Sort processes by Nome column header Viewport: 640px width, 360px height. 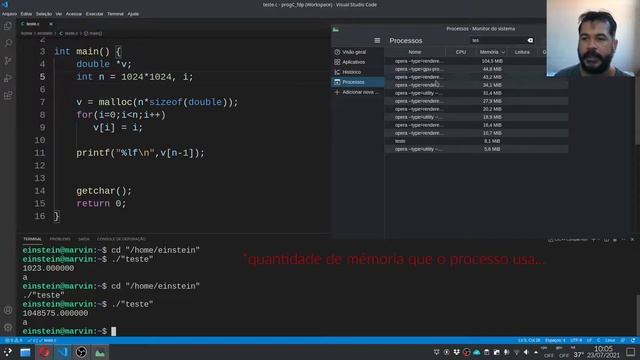point(415,52)
